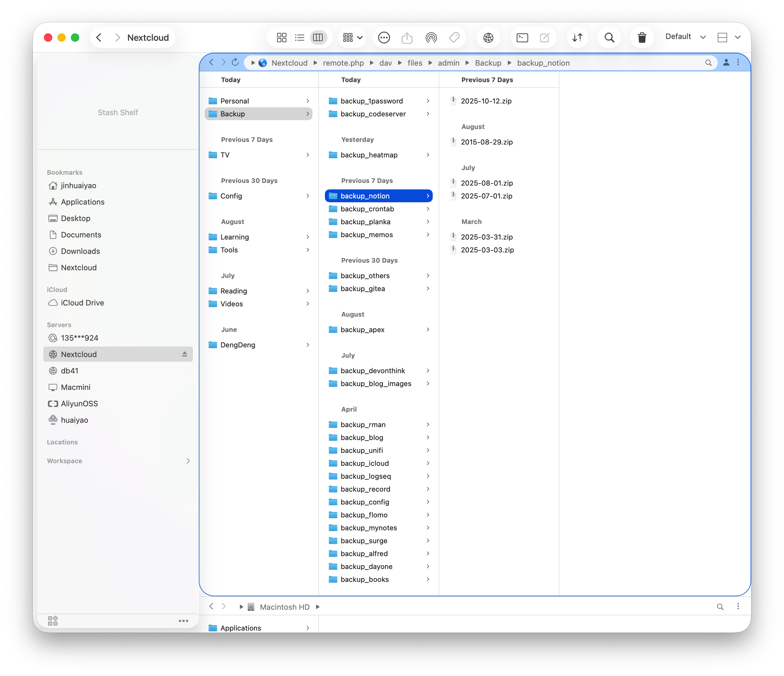Expand the Workspace sidebar section
The width and height of the screenshot is (784, 676).
tap(188, 461)
